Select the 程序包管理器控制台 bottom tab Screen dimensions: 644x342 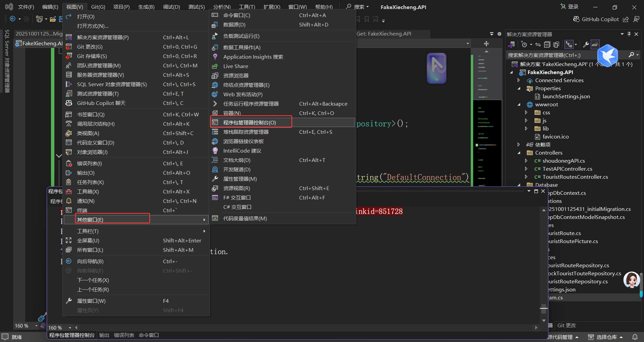(72, 335)
